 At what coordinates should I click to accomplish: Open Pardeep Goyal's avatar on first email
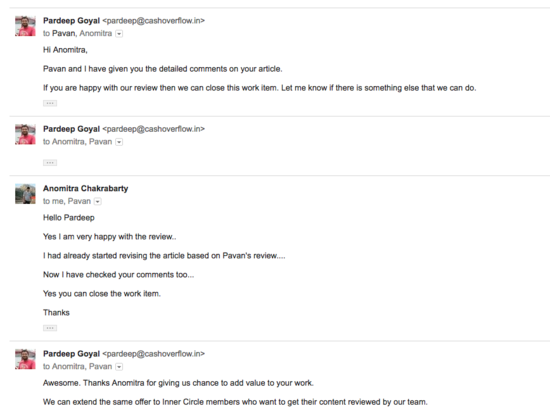25,26
